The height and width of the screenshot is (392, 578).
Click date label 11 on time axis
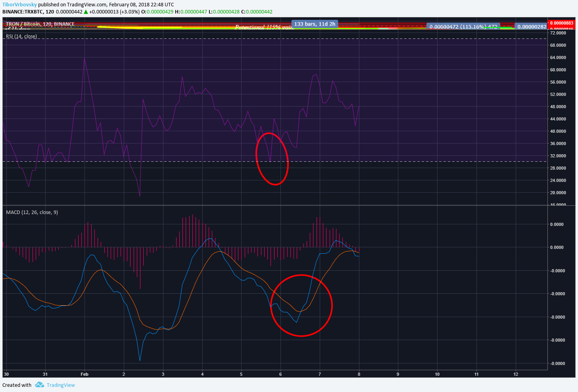point(476,374)
